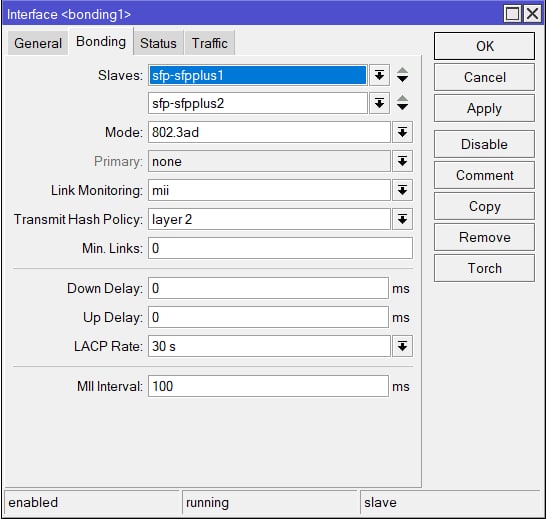
Task: Expand the Mode dropdown
Action: pos(402,132)
